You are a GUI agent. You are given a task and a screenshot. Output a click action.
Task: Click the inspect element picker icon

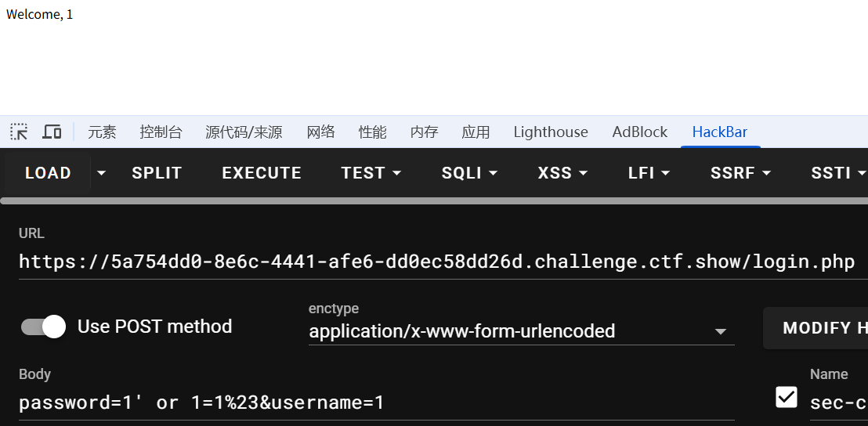point(19,132)
